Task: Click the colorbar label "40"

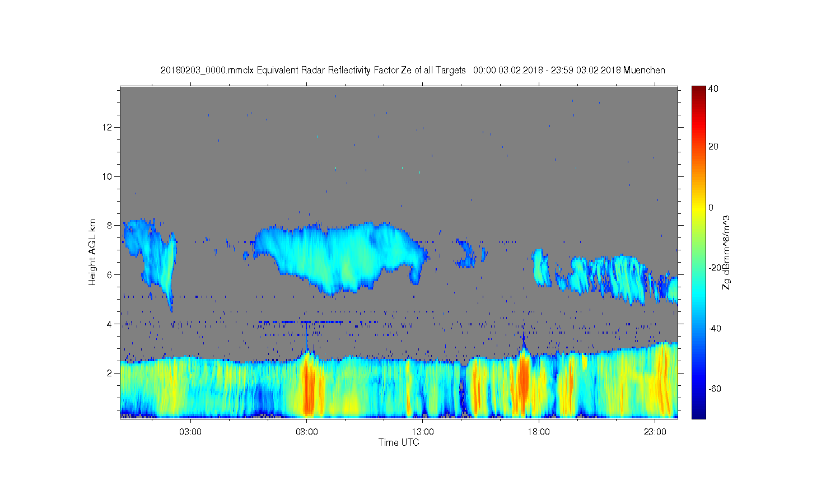Action: click(x=713, y=88)
